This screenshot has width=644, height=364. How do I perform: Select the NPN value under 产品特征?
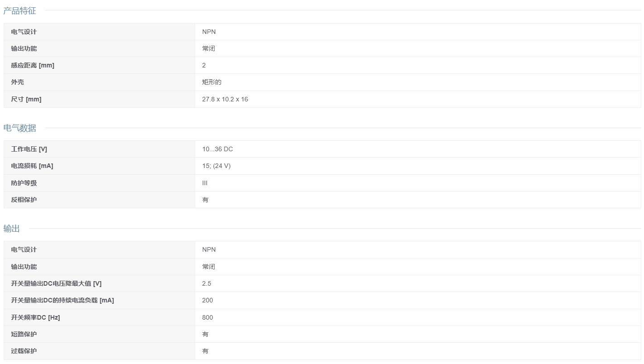(209, 32)
